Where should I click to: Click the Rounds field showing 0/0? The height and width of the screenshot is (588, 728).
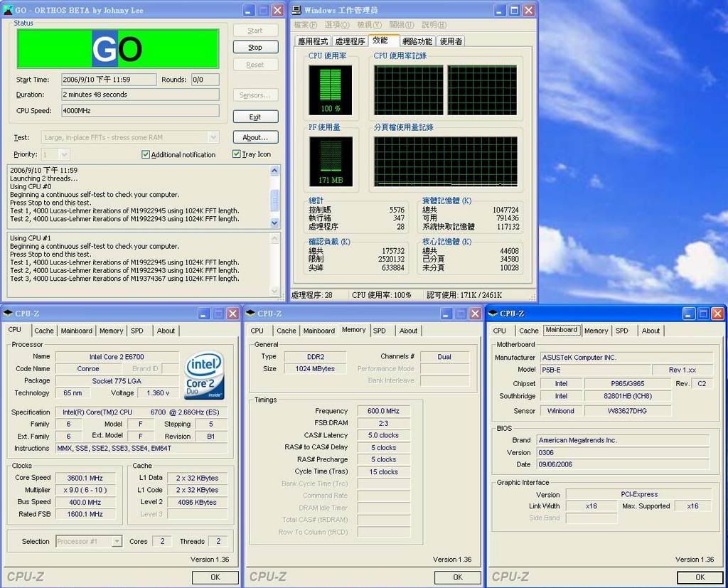tap(205, 80)
